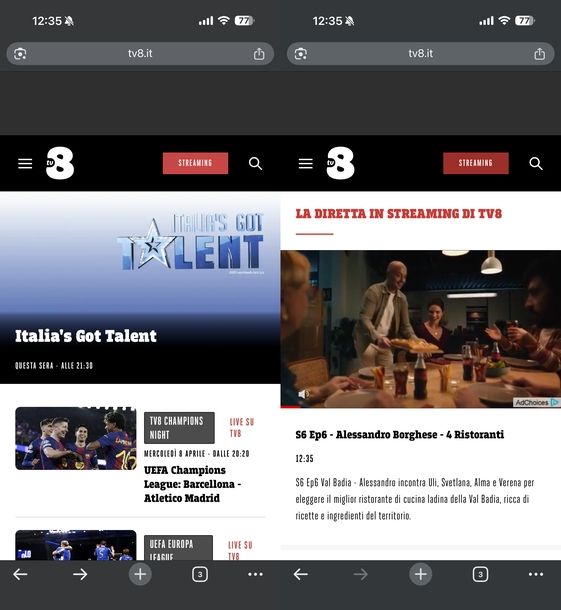Tap TV8 logo in left phone screen
The image size is (561, 610).
tap(60, 163)
